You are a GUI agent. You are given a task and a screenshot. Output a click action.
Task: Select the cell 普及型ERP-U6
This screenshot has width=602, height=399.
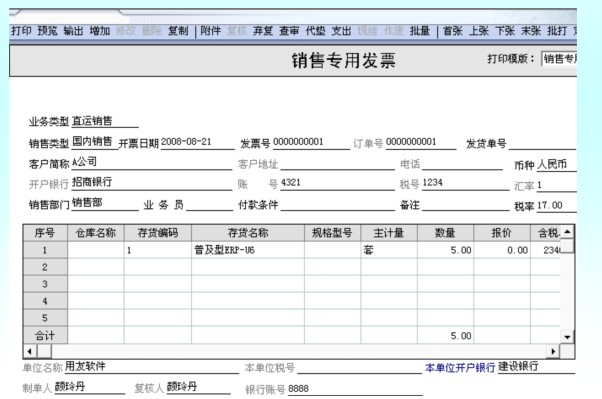click(x=248, y=250)
